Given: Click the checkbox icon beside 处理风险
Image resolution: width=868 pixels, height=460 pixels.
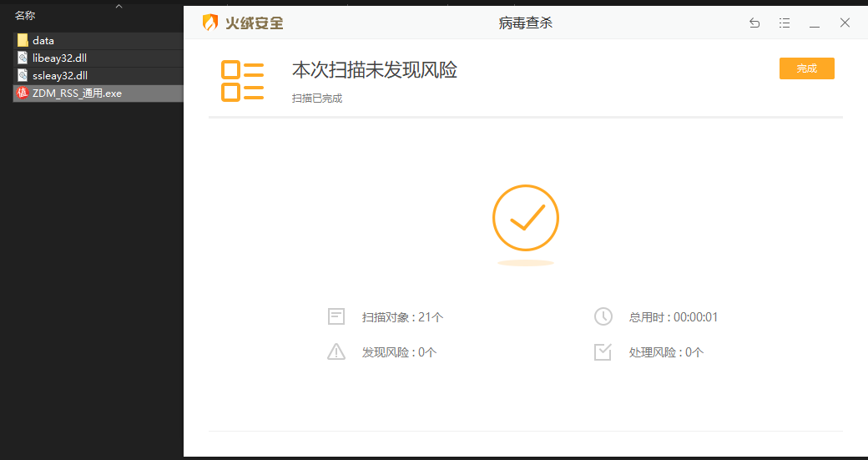Looking at the screenshot, I should tap(603, 351).
